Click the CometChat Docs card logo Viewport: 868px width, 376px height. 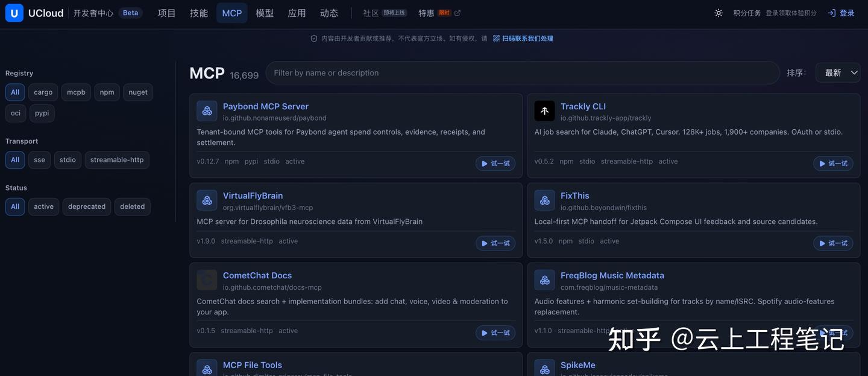coord(207,280)
